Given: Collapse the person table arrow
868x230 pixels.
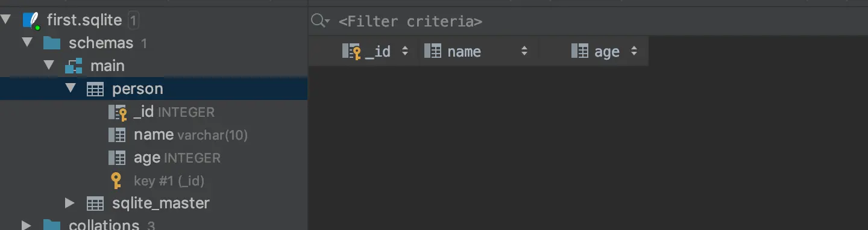Looking at the screenshot, I should coord(71,89).
